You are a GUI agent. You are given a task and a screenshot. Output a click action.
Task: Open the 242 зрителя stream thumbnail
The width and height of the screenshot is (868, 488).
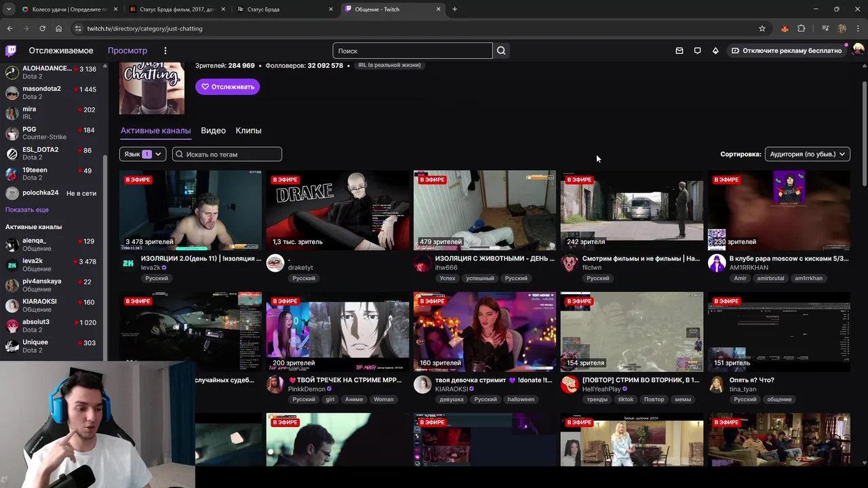coord(632,210)
